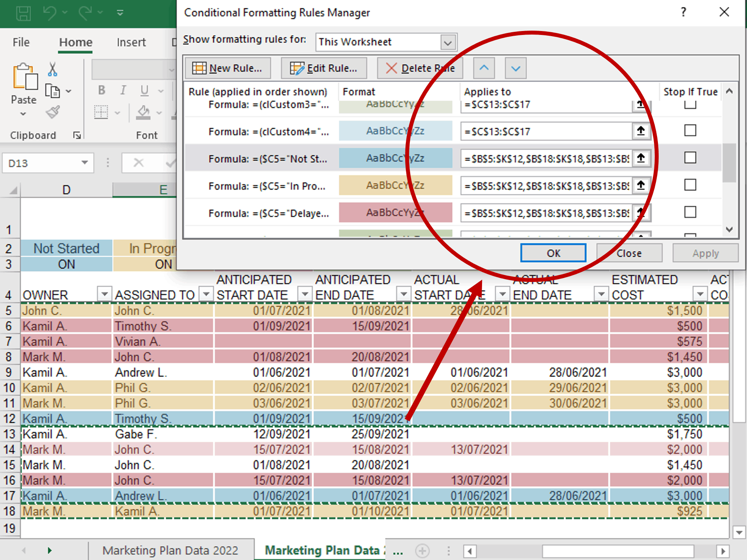Click the Copy icon in Clipboard group
747x560 pixels.
(x=53, y=91)
